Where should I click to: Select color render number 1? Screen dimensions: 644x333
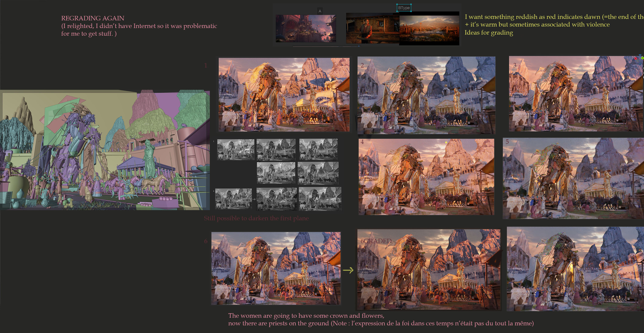point(284,95)
